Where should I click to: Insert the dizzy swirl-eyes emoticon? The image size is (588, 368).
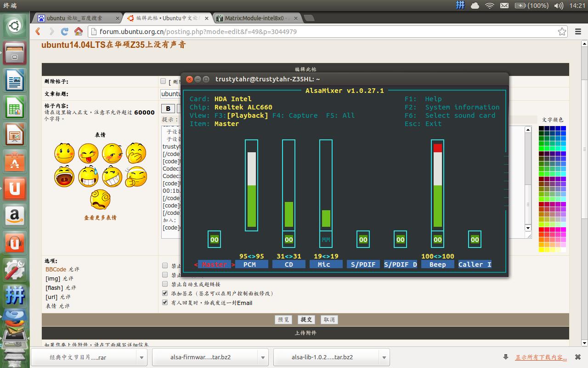[x=100, y=199]
